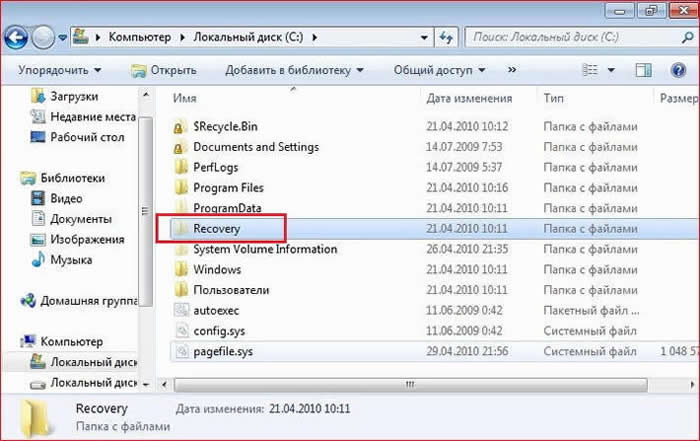Click the navigation pane scrollbar thumb
This screenshot has width=700, height=441.
click(145, 211)
